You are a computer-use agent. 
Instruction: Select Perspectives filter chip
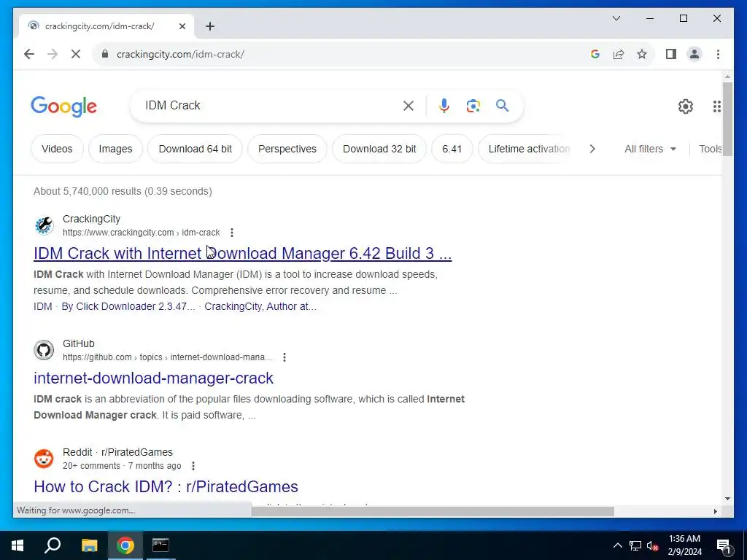click(x=287, y=149)
